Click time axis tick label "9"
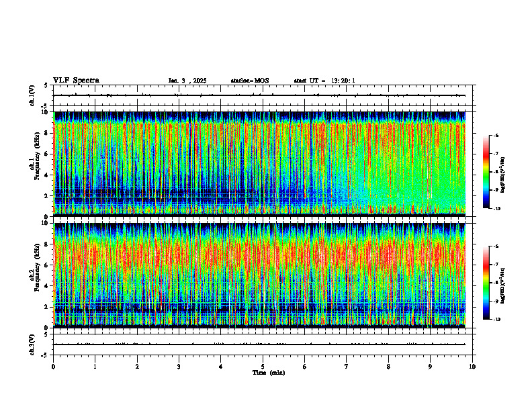The width and height of the screenshot is (532, 411). pos(430,367)
